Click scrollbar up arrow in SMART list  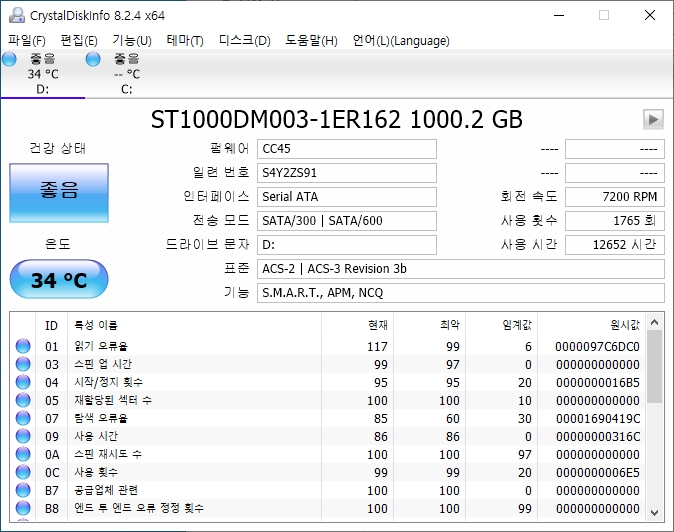pyautogui.click(x=655, y=322)
